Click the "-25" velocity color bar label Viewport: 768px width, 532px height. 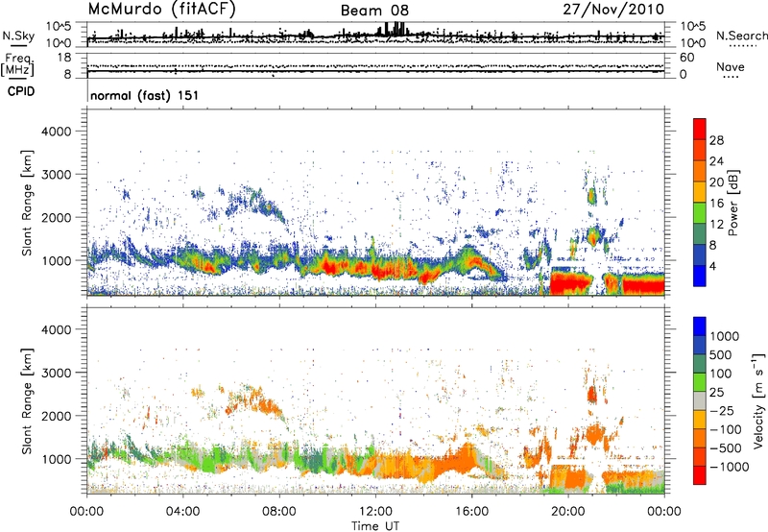722,410
